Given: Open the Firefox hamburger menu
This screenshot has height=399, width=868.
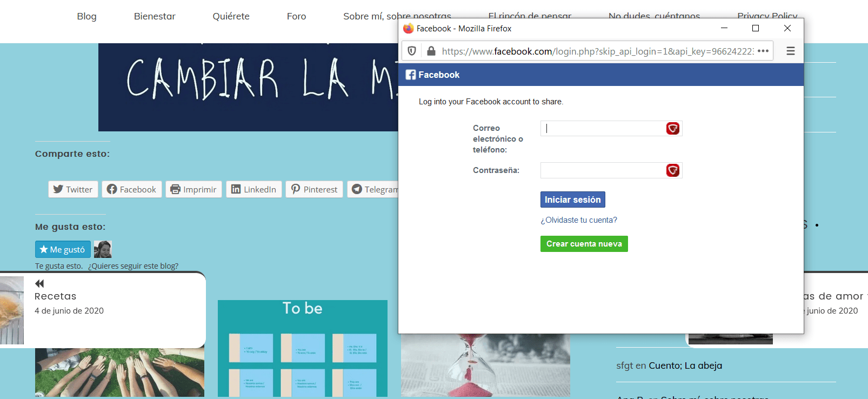Looking at the screenshot, I should pos(790,51).
